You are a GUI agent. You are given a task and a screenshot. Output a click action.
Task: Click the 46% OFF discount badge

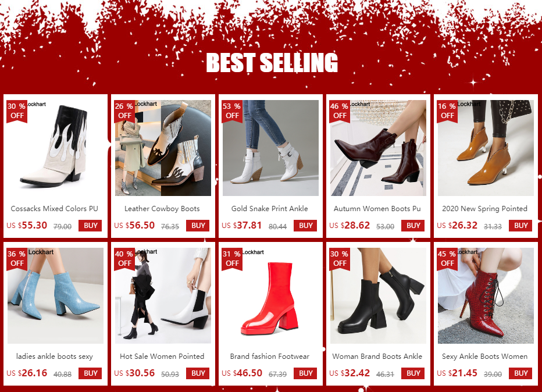point(340,111)
